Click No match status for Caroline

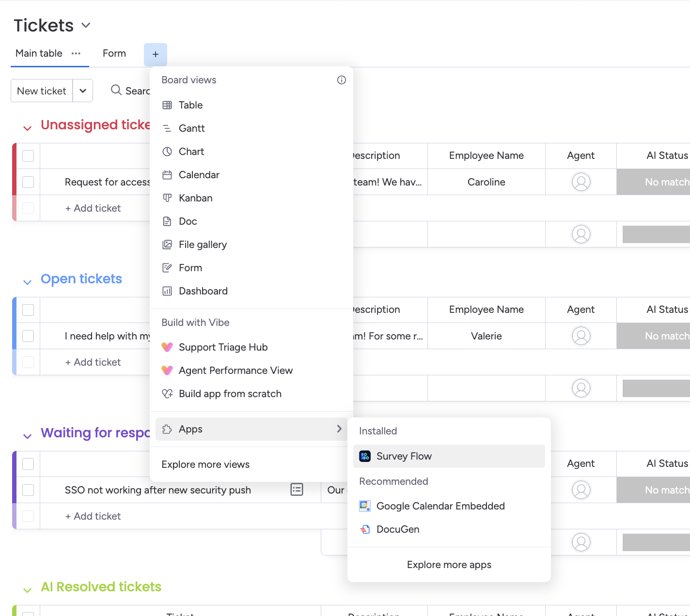[653, 182]
